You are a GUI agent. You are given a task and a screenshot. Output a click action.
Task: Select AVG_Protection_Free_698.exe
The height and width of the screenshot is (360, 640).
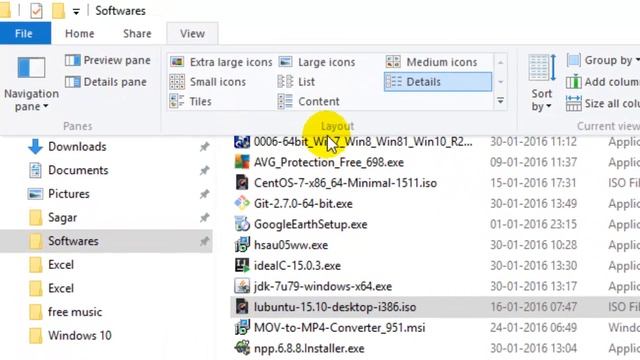[x=329, y=162]
